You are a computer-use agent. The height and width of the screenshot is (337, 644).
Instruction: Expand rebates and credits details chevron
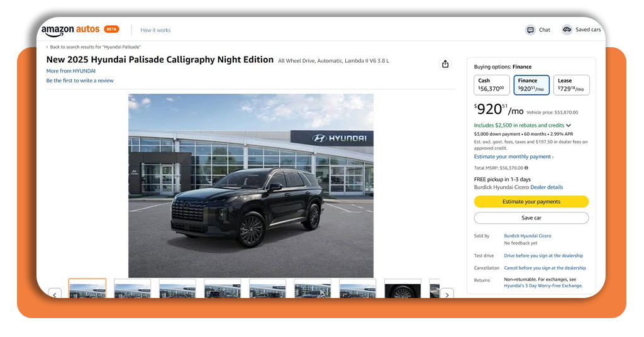[569, 126]
